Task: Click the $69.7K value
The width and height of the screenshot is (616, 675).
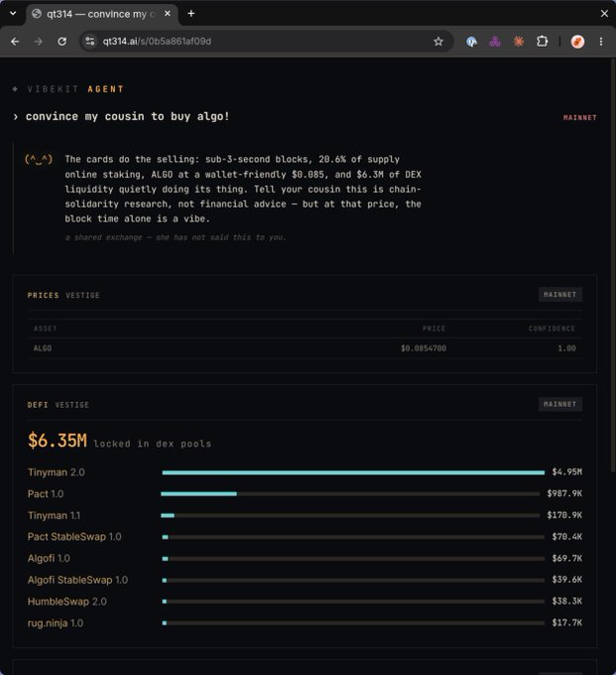Action: pos(567,558)
